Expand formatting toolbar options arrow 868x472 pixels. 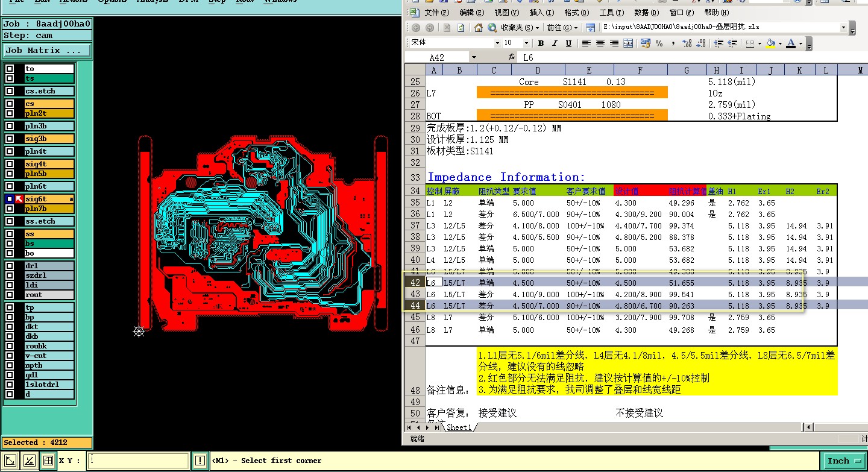810,44
